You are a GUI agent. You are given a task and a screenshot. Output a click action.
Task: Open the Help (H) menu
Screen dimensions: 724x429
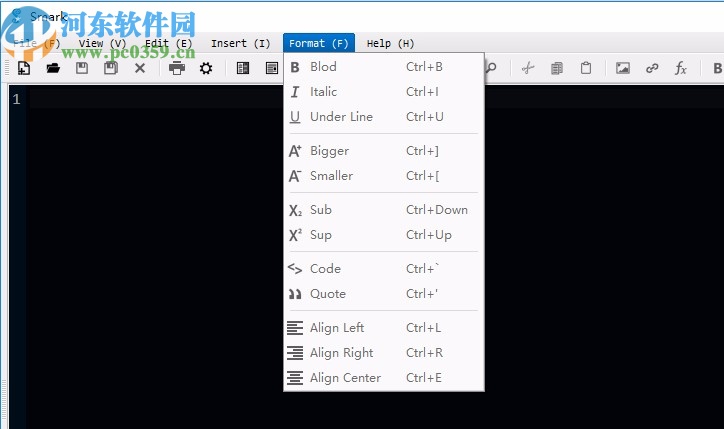[x=390, y=43]
